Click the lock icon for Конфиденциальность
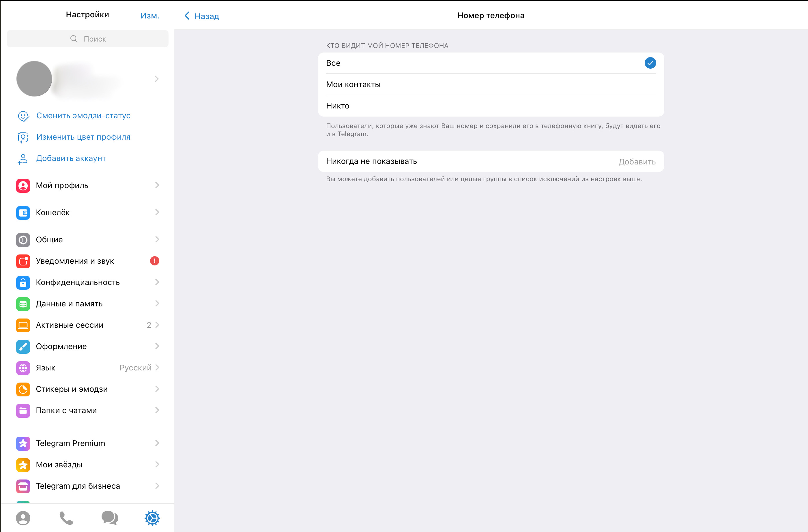The width and height of the screenshot is (808, 532). (23, 282)
